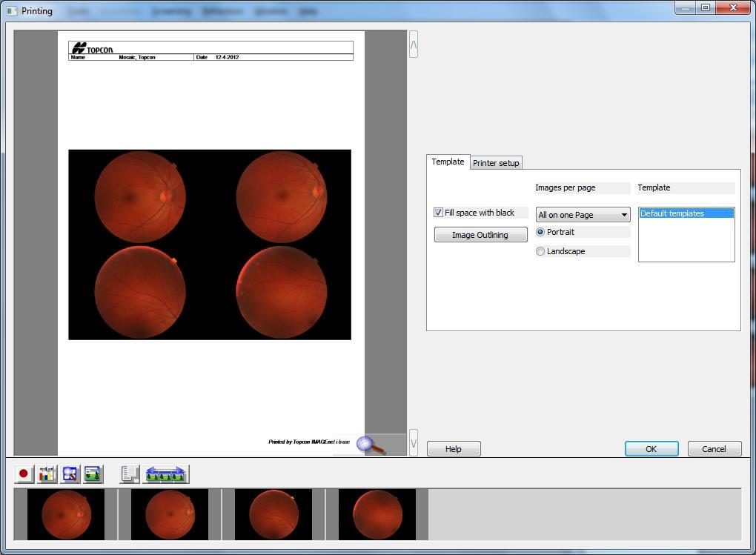Image resolution: width=756 pixels, height=555 pixels.
Task: Select the first fundus thumbnail in the strip
Action: coord(65,514)
